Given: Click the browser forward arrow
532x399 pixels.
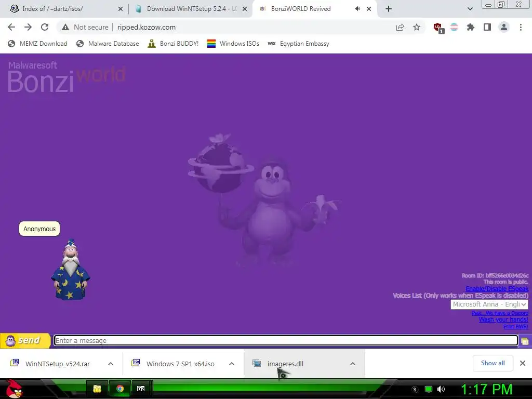Looking at the screenshot, I should (28, 27).
